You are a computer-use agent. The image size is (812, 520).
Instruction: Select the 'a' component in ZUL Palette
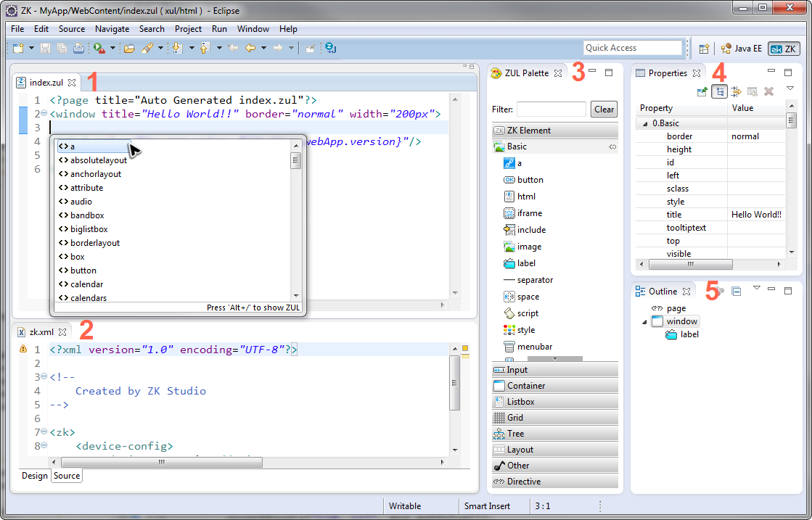pyautogui.click(x=513, y=163)
